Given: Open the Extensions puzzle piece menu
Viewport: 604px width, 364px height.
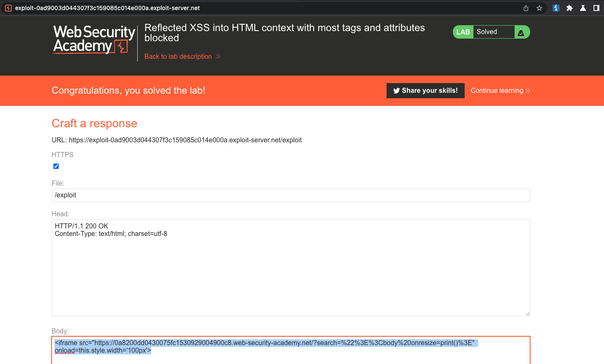Looking at the screenshot, I should (570, 8).
